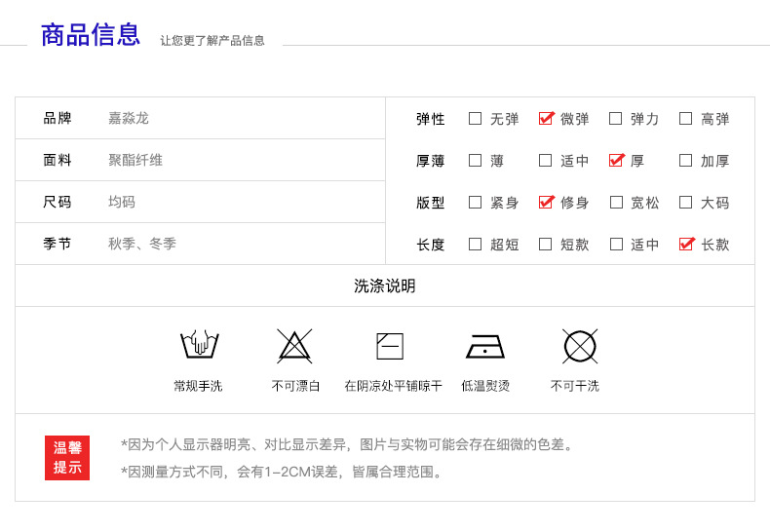The image size is (770, 532).
Task: Click the 版型 row label
Action: (x=431, y=203)
